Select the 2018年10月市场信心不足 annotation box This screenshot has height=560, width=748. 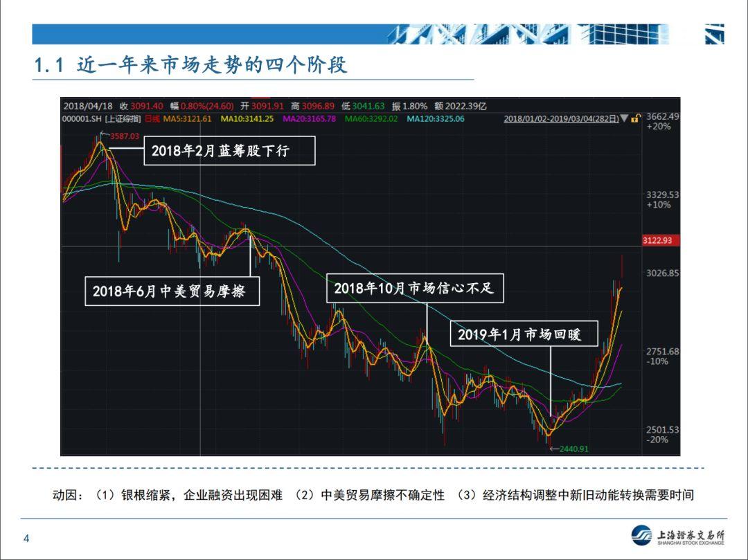pos(415,288)
